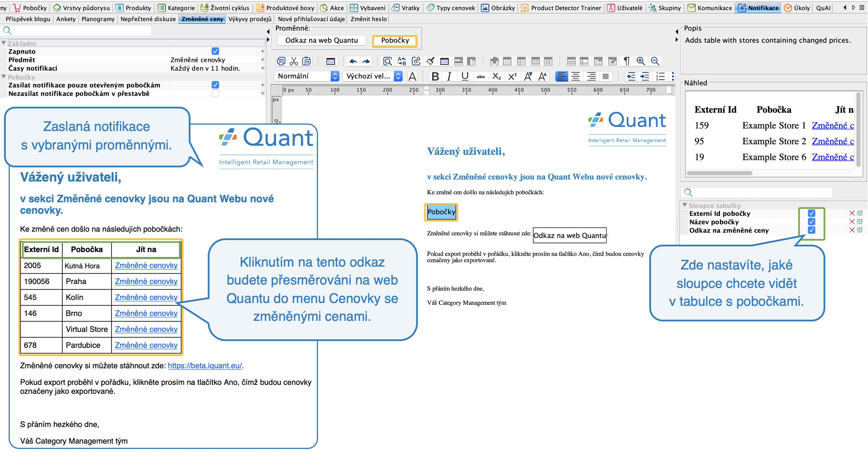Screen dimensions: 868x453
Task: Click the Zoom out magnifier icon
Action: point(655,61)
